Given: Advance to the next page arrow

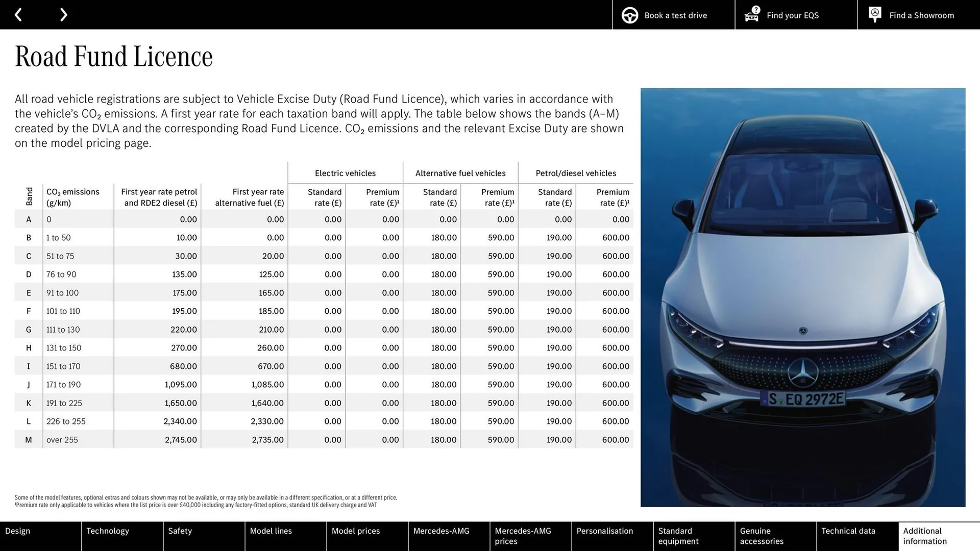Looking at the screenshot, I should tap(63, 15).
